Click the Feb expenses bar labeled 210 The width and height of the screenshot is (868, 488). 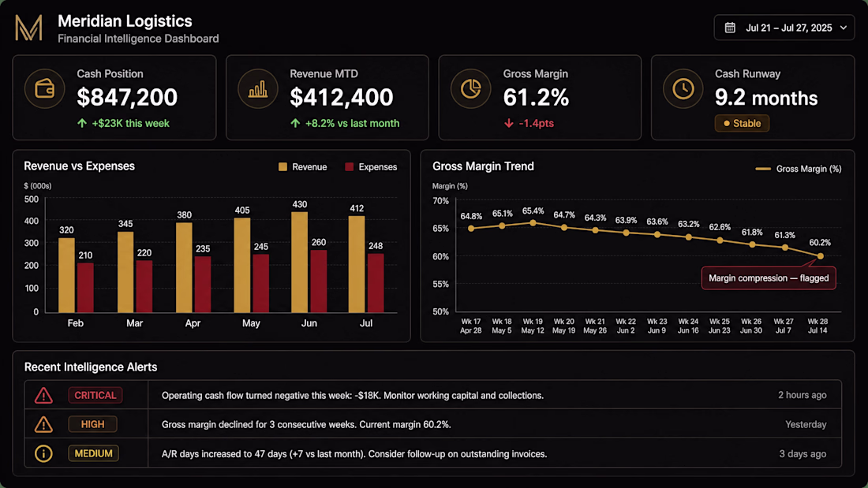tap(85, 288)
